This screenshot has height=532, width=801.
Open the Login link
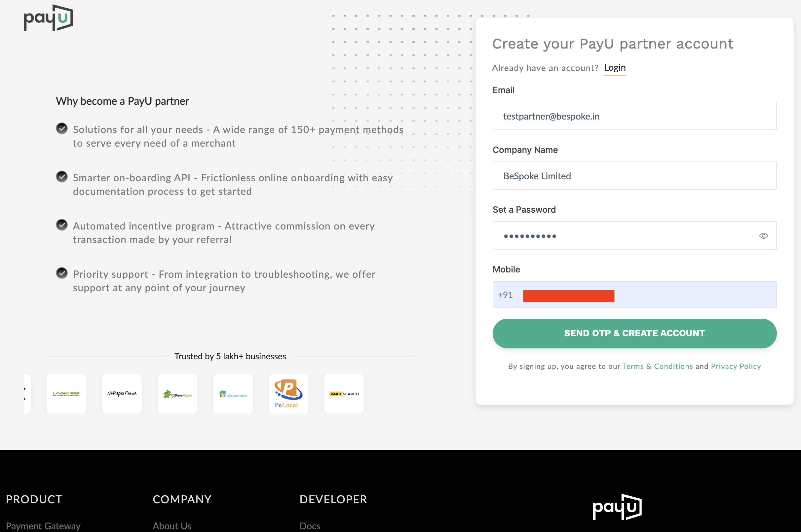[x=615, y=67]
